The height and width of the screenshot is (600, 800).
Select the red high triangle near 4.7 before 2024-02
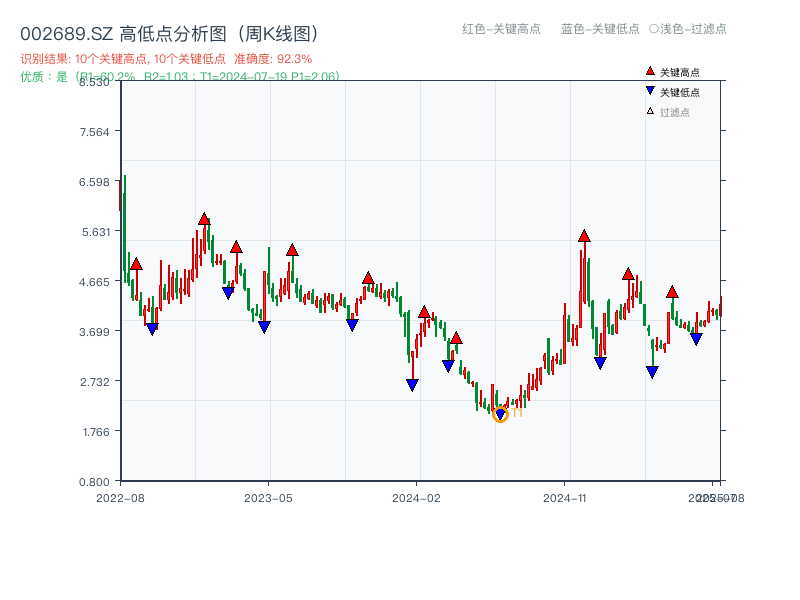368,278
